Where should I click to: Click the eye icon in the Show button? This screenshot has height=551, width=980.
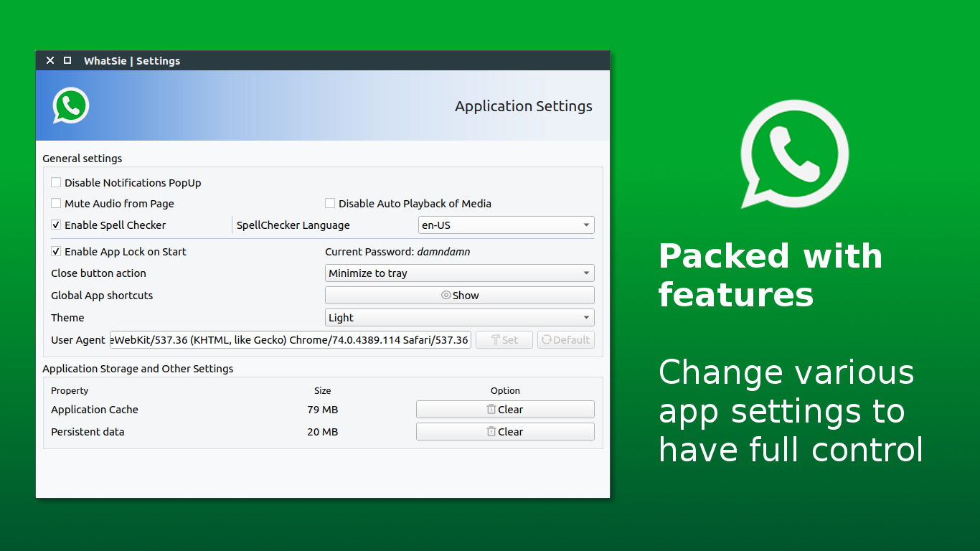point(446,296)
